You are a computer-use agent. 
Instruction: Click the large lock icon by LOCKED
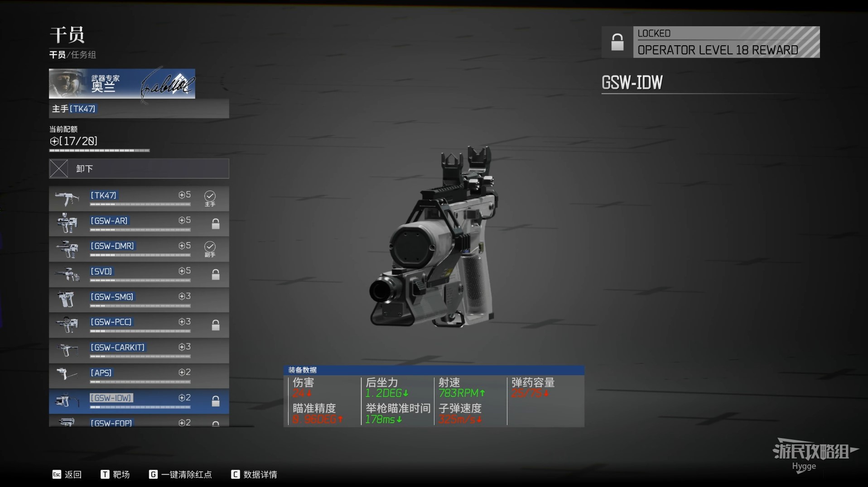(x=617, y=42)
